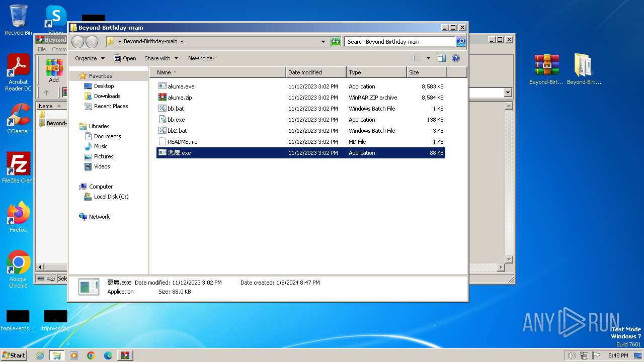The image size is (644, 362).
Task: Open WinRAR path combo box dropdown
Action: point(508,93)
